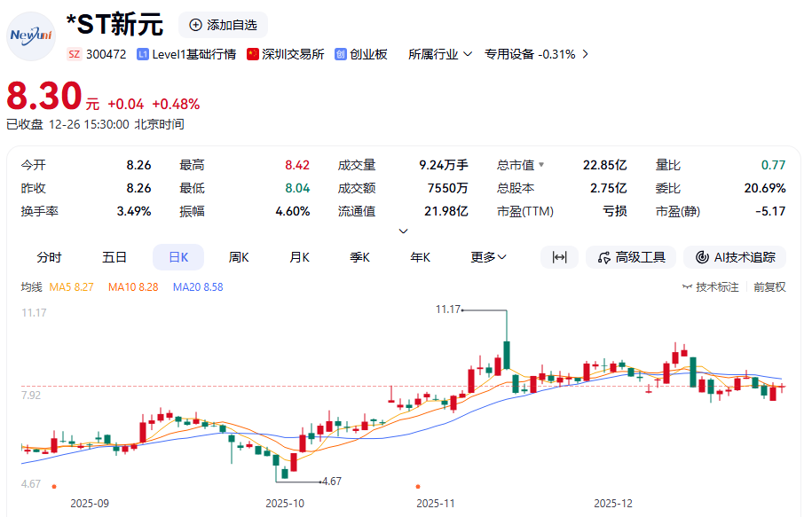Click the SZ exchange badge icon
Screen dimensions: 812x517
(x=75, y=54)
